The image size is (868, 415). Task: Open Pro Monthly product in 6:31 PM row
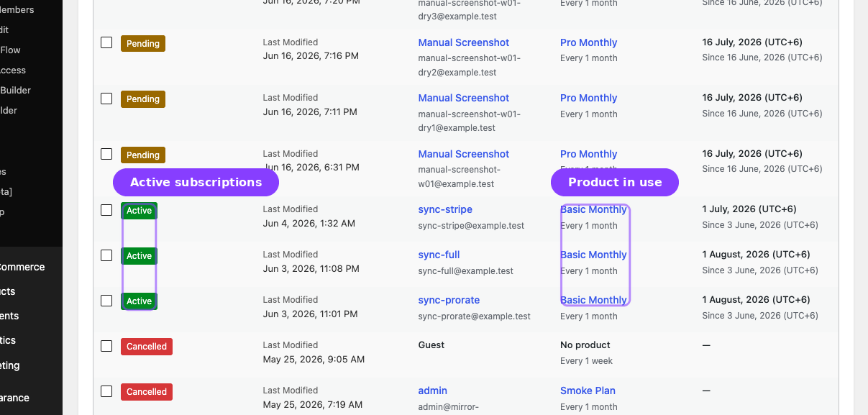coord(588,154)
